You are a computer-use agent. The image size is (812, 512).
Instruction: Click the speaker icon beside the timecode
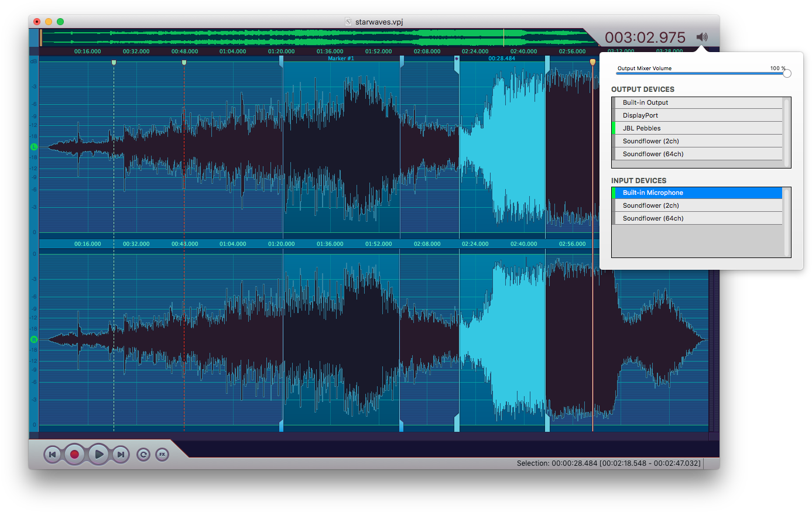pos(702,36)
